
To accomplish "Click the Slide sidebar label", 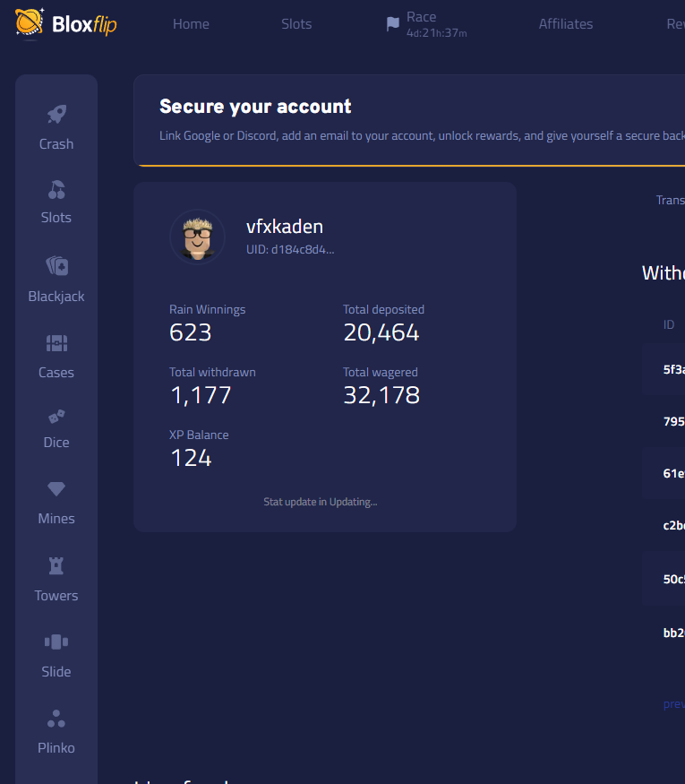I will coord(56,671).
